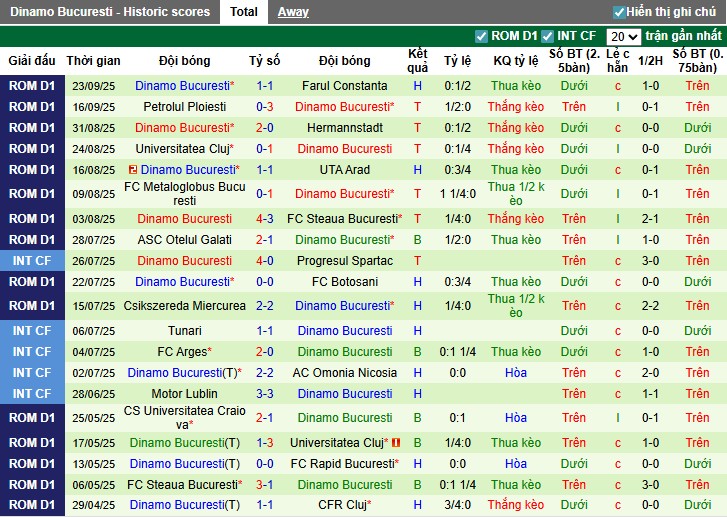Open FC Rapid Bucuresti team link

point(341,464)
